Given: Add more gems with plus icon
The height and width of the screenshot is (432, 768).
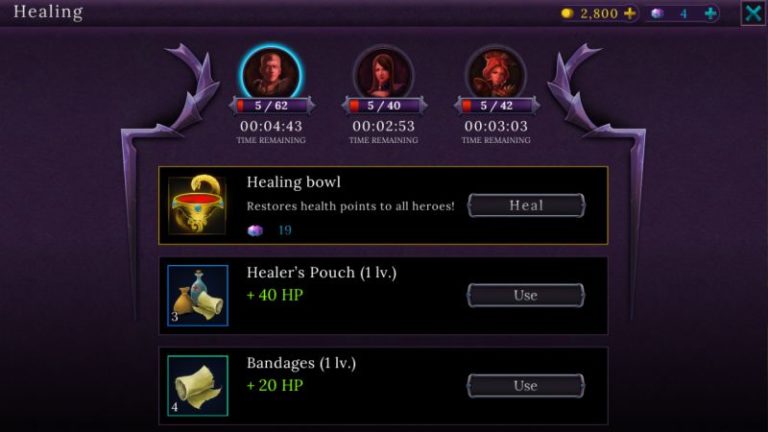Looking at the screenshot, I should coord(710,13).
